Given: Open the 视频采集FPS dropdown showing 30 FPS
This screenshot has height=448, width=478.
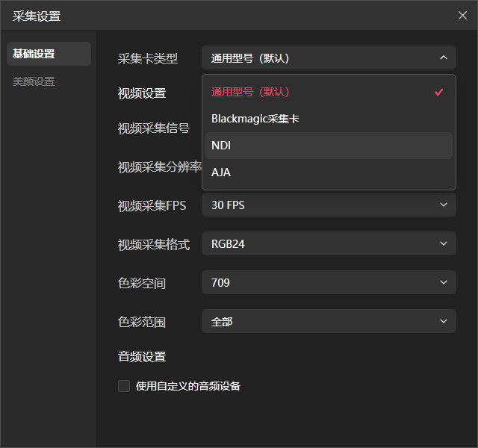Looking at the screenshot, I should coord(314,205).
